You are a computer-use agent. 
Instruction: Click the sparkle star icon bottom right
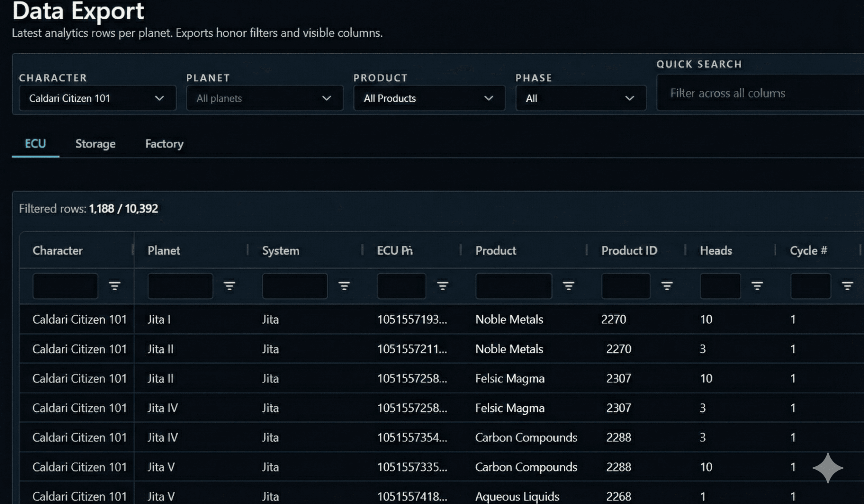[x=828, y=468]
